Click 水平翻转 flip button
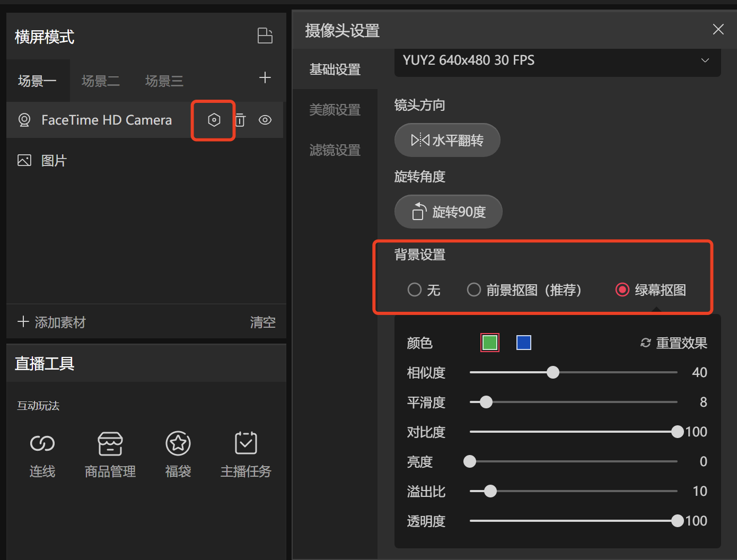The image size is (737, 560). [x=447, y=141]
